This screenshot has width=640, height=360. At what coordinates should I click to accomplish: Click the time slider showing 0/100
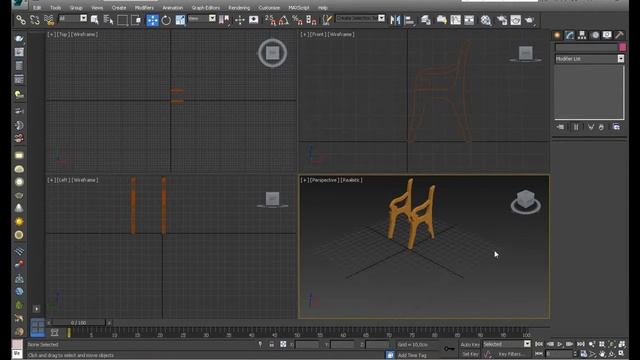pos(79,322)
